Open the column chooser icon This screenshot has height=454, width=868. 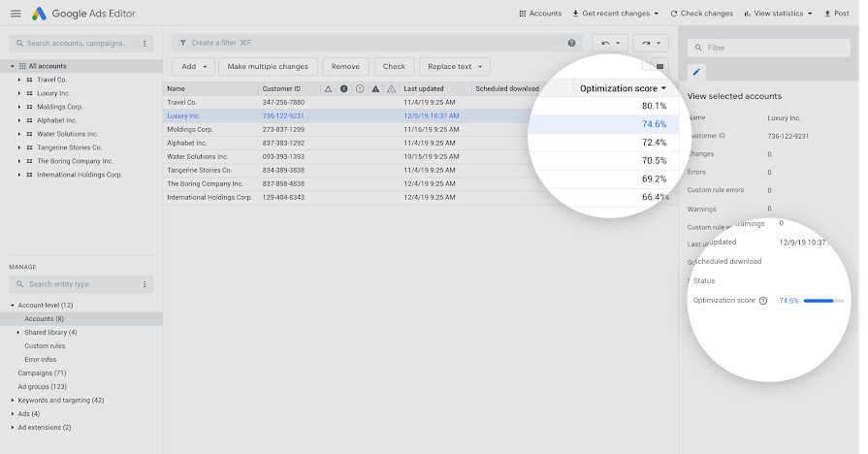click(x=659, y=66)
